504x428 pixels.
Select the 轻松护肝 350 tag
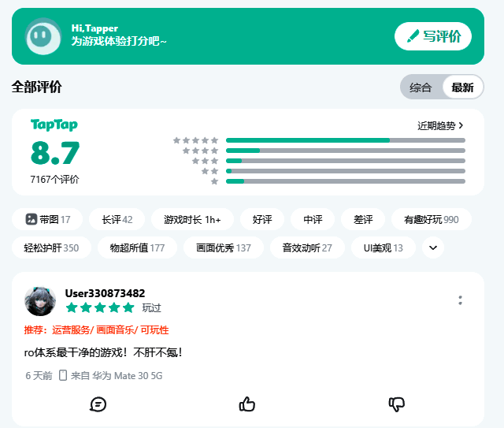coord(51,247)
